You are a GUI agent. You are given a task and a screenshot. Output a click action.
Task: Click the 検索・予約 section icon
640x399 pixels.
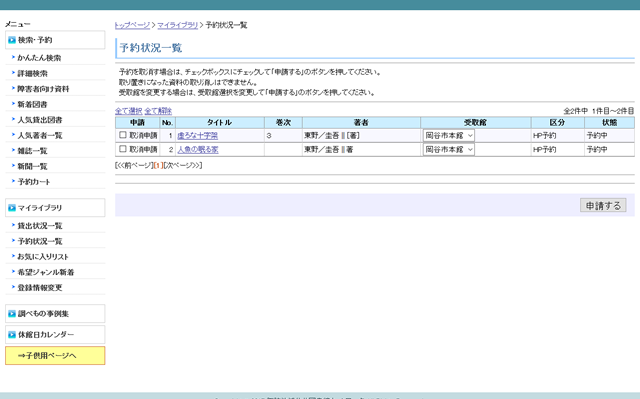(x=12, y=40)
